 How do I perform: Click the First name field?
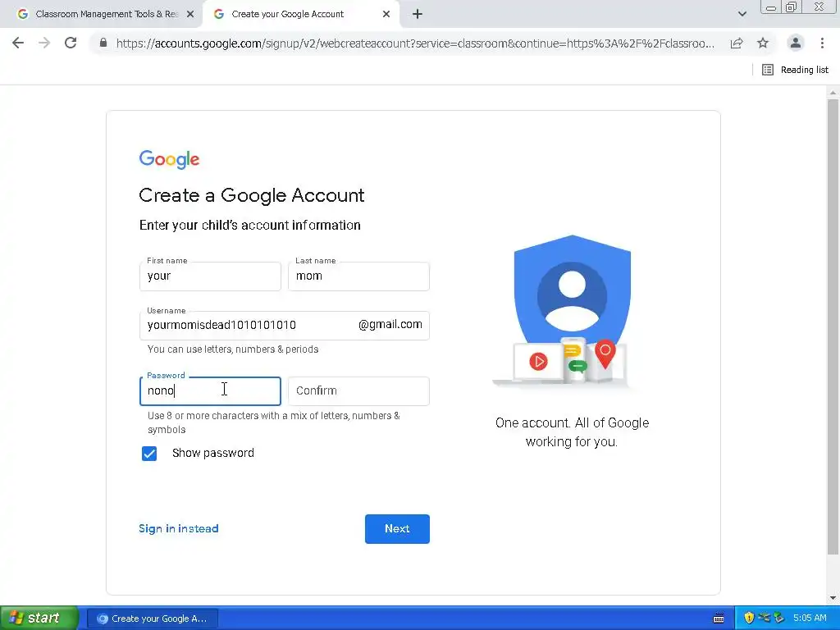(210, 276)
